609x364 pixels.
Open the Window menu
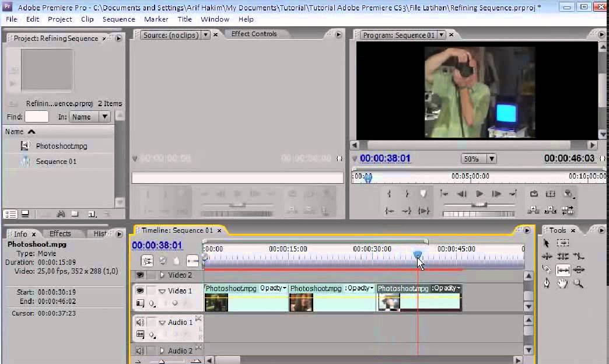[215, 19]
